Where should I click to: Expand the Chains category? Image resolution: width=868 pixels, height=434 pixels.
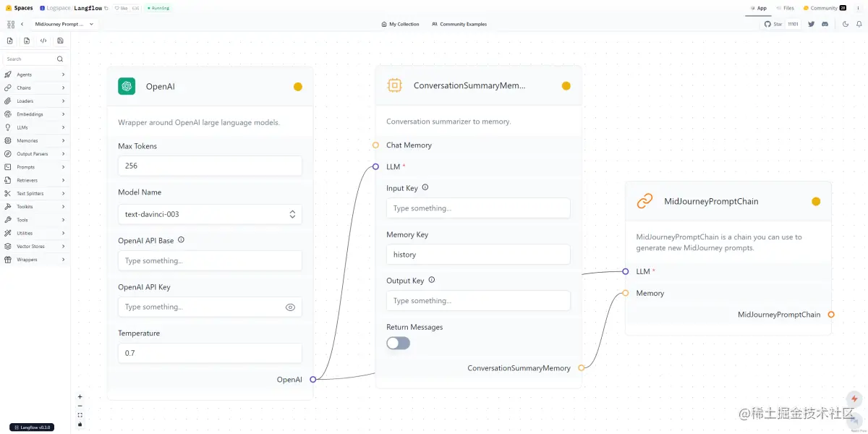click(35, 88)
